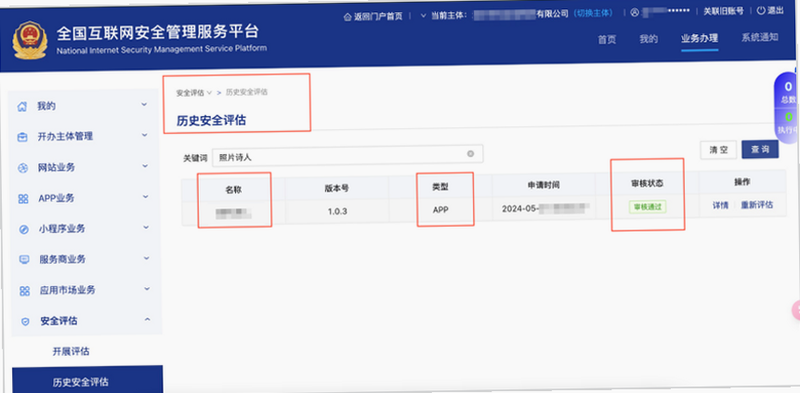Image resolution: width=800 pixels, height=393 pixels.
Task: Collapse the 安全评估 sidebar chevron
Action: (x=148, y=320)
